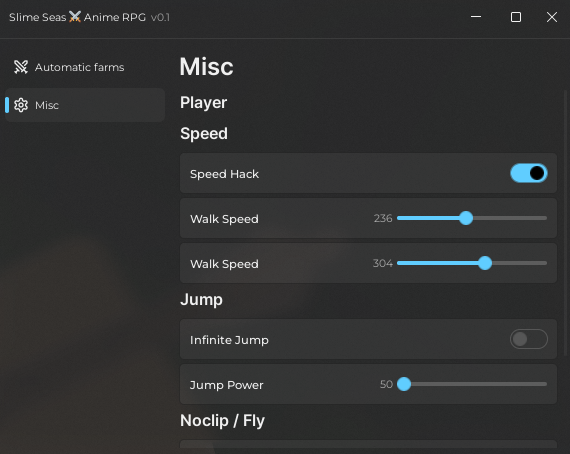
Task: Turn off the Speed Hack toggle
Action: 529,173
